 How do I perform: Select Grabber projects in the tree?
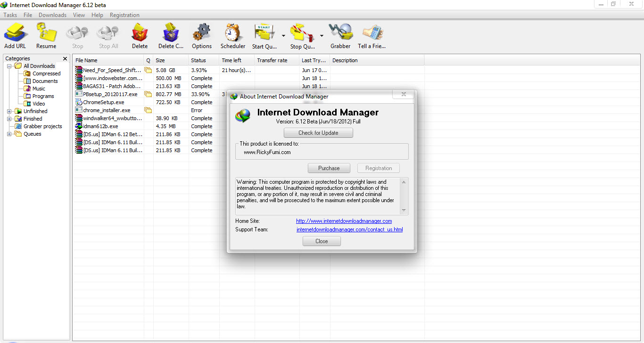point(42,126)
